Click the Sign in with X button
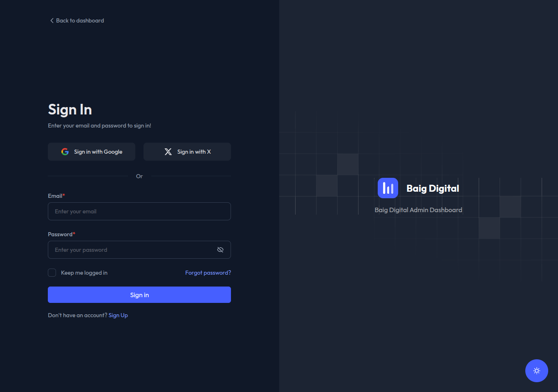The width and height of the screenshot is (558, 392). 187,152
